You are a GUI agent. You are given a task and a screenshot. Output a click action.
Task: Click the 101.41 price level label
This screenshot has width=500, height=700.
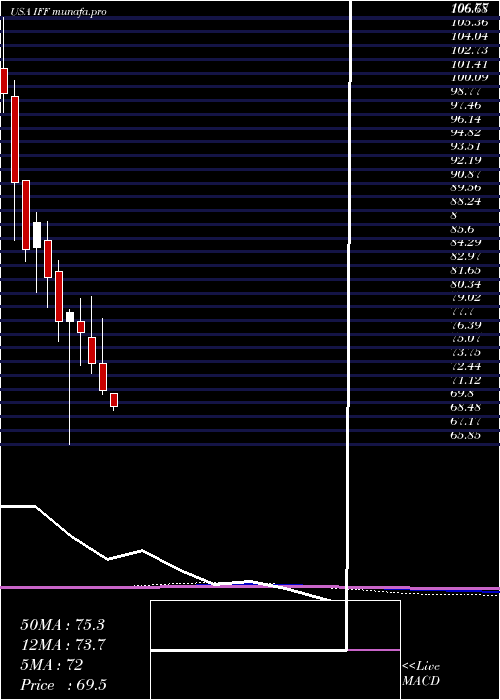[469, 63]
